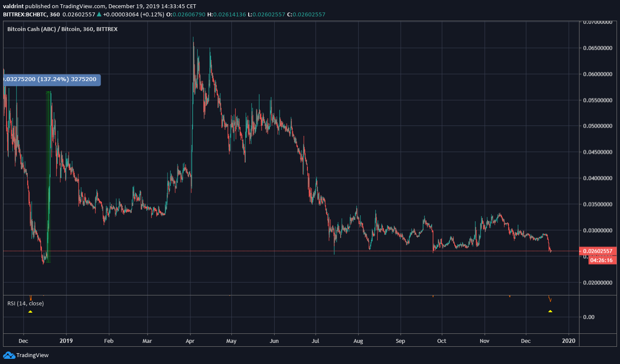Image resolution: width=620 pixels, height=364 pixels.
Task: Select the RSI (14, close) indicator label
Action: (x=25, y=303)
